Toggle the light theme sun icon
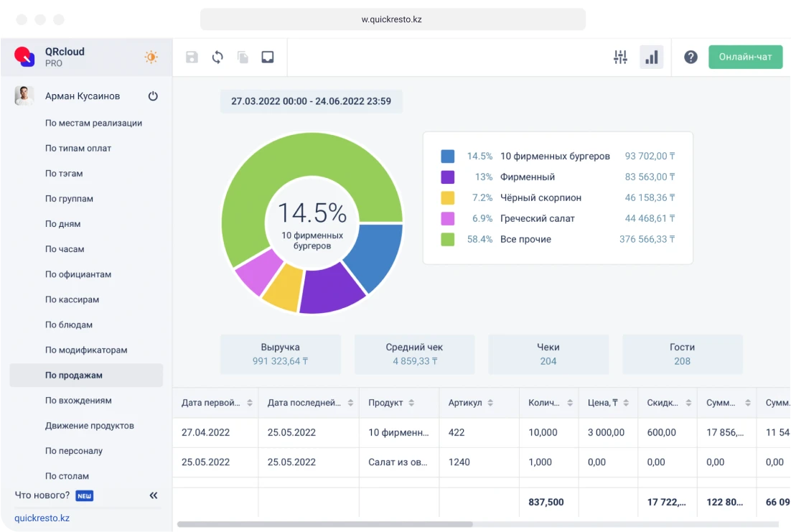Image resolution: width=791 pixels, height=532 pixels. [151, 57]
